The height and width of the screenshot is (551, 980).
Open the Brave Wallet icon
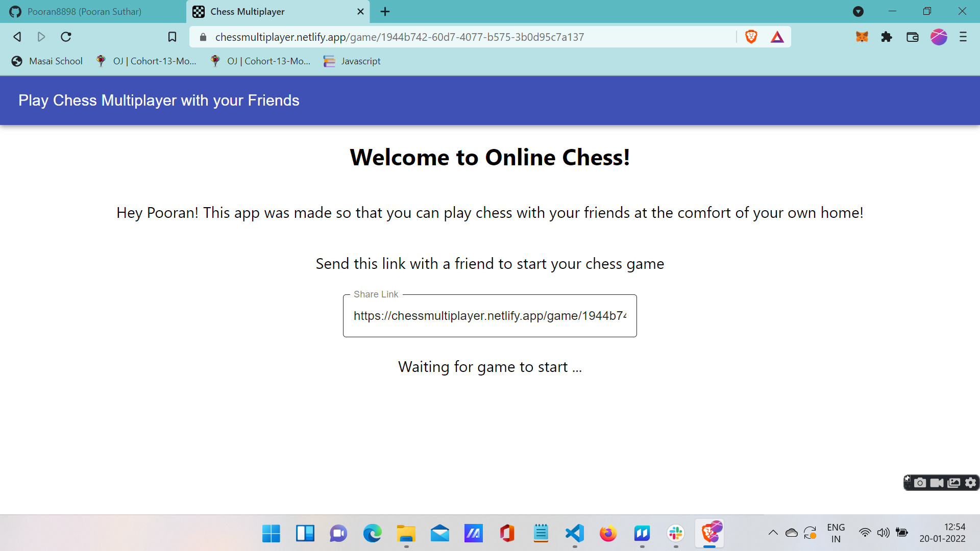[912, 37]
